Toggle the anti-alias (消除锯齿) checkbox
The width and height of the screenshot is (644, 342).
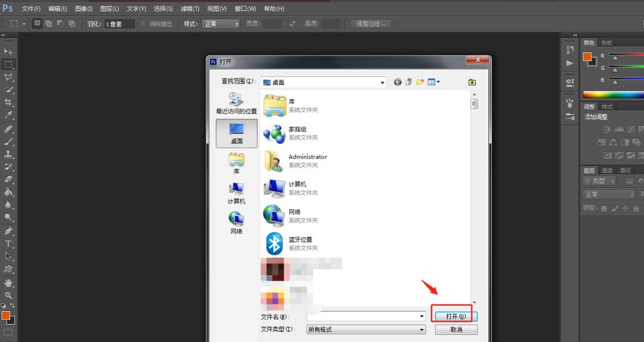point(143,24)
